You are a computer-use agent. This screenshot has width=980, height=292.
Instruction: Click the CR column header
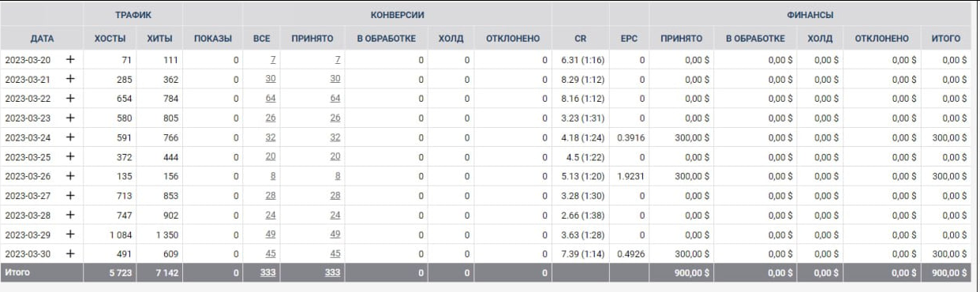click(x=581, y=39)
